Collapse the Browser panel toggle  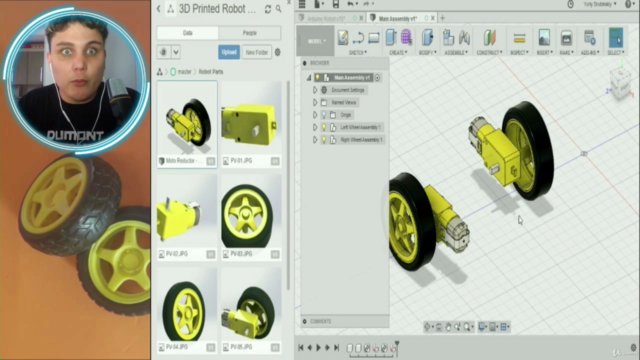click(304, 63)
